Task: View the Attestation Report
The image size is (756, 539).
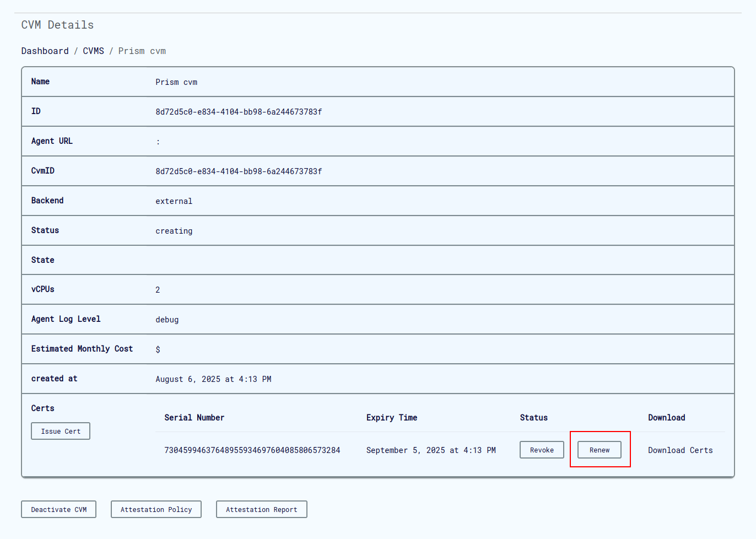Action: [x=261, y=509]
